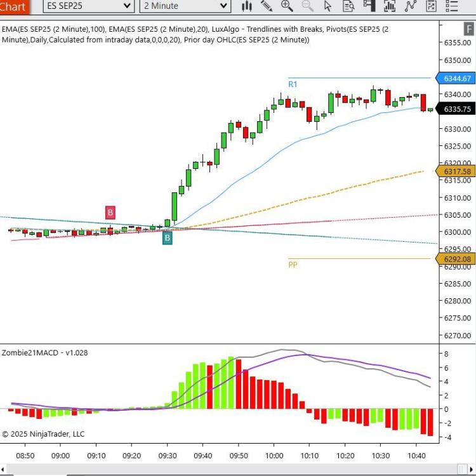The height and width of the screenshot is (476, 476).
Task: Switch to the Chart tab
Action: [x=14, y=7]
